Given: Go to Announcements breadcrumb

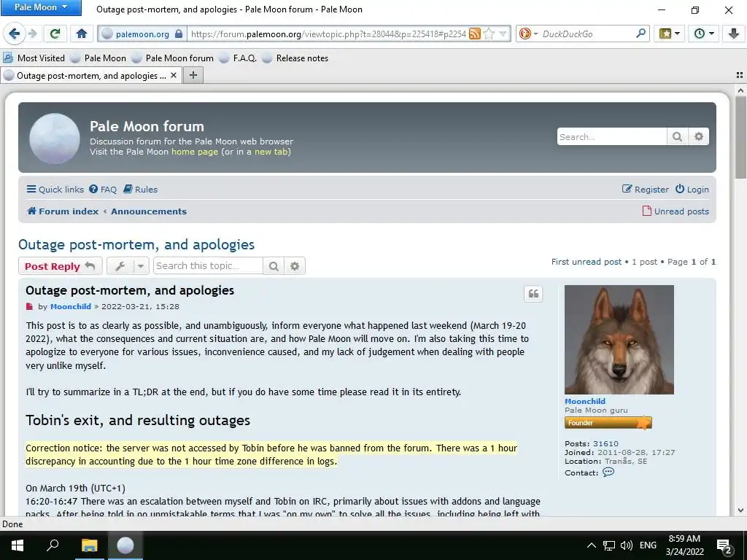Looking at the screenshot, I should pos(149,211).
